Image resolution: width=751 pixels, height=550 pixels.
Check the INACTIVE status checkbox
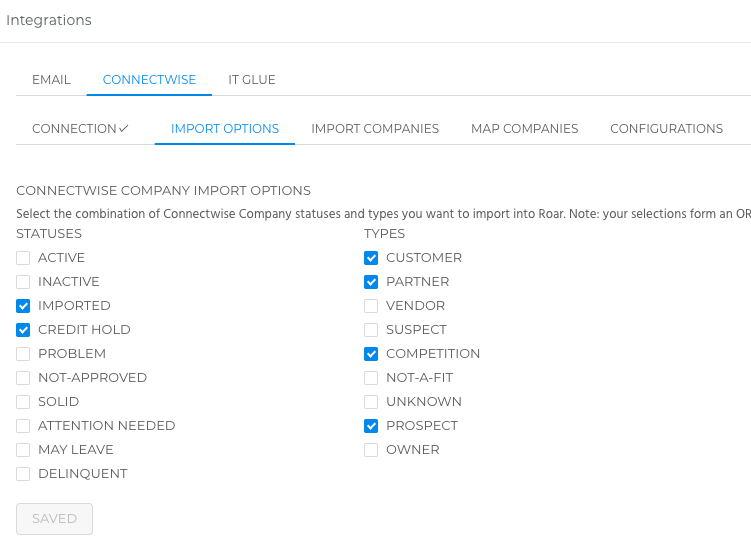coord(23,282)
